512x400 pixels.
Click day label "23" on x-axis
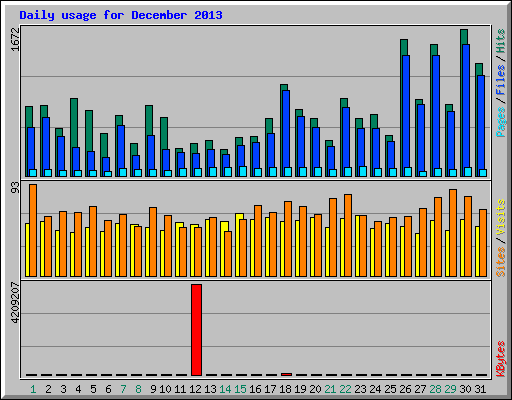[x=360, y=389]
